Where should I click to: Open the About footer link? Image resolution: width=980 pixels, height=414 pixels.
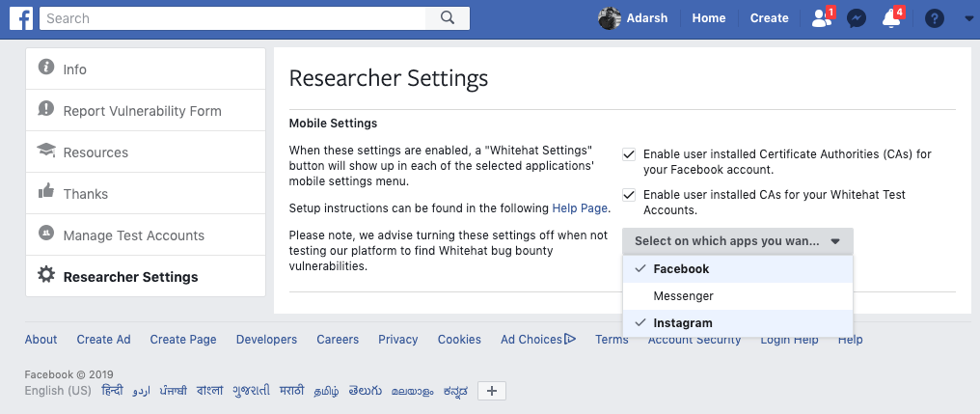point(41,340)
